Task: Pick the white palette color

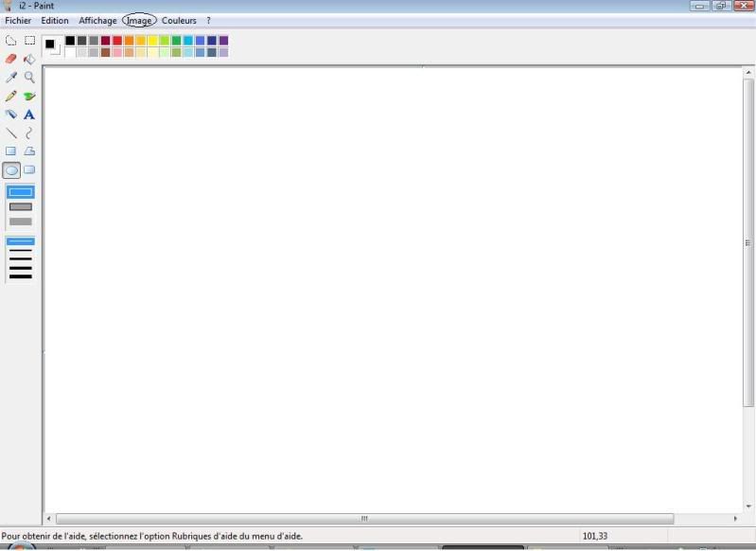Action: tap(70, 52)
